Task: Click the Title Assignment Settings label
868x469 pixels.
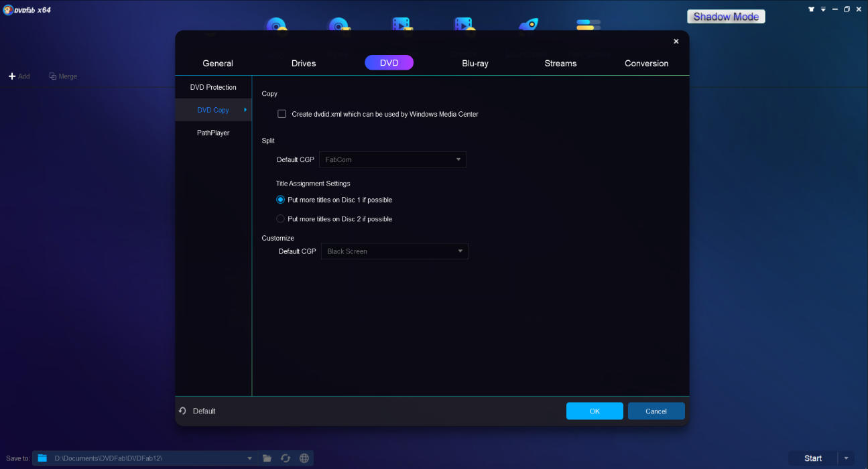Action: 313,183
